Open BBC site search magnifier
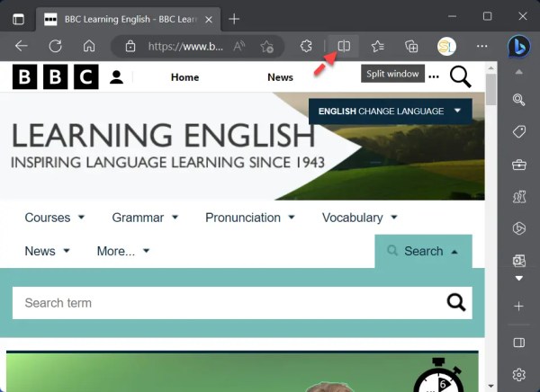The image size is (540, 392). click(461, 77)
